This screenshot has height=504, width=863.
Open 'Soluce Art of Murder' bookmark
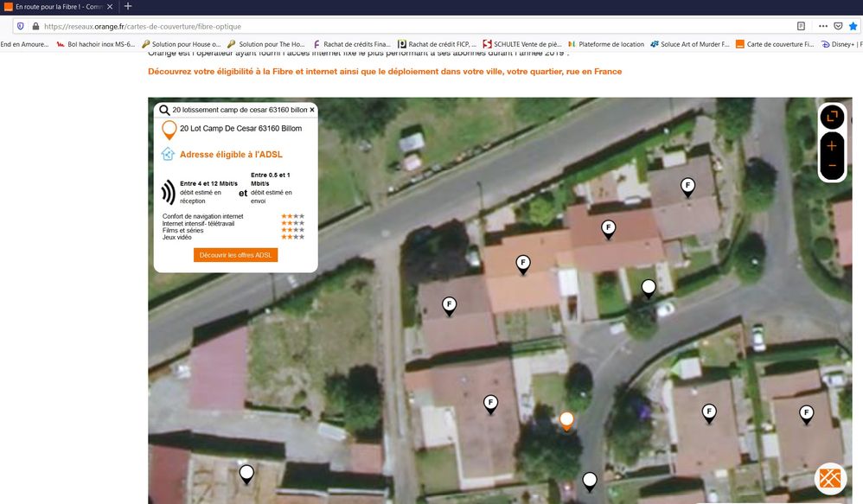[x=690, y=44]
